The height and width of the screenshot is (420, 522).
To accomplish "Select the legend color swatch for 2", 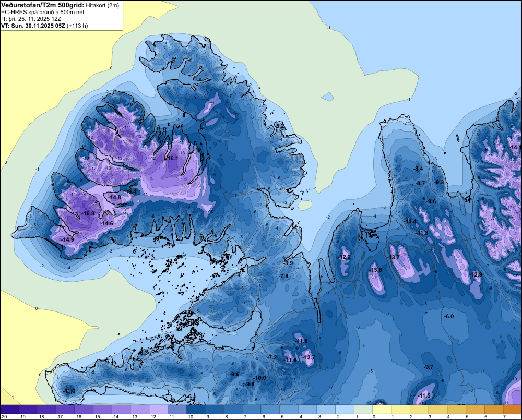I will 420,410.
